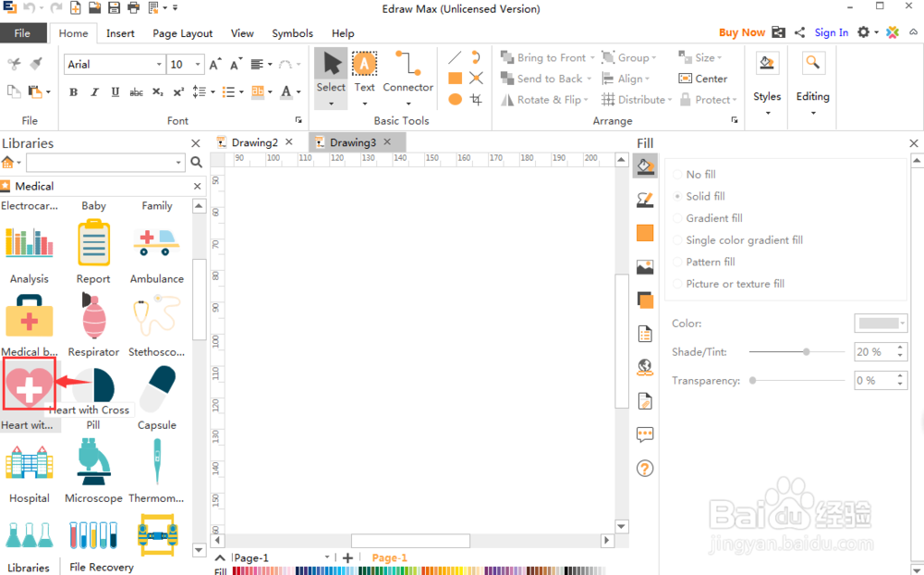Close the Medical library section
This screenshot has height=575, width=924.
pyautogui.click(x=198, y=187)
